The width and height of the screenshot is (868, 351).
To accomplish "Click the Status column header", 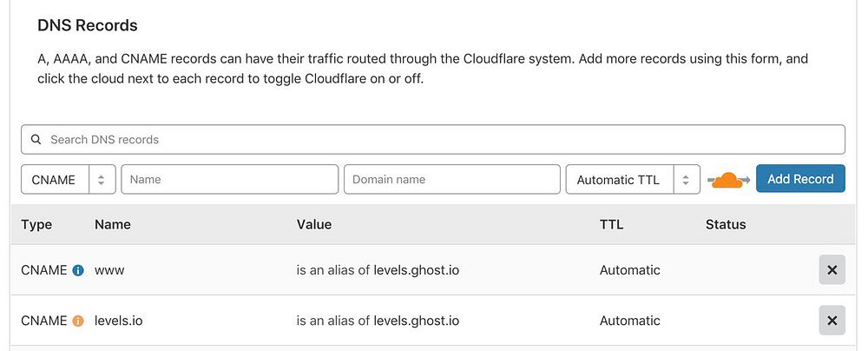I will coord(726,224).
